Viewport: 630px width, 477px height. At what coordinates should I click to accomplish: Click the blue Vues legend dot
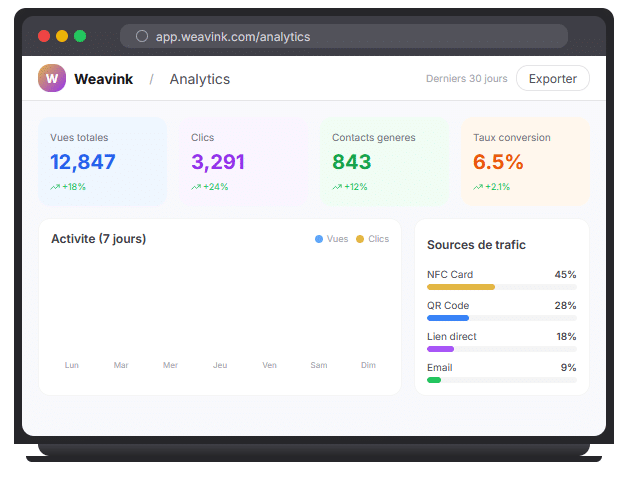[319, 239]
